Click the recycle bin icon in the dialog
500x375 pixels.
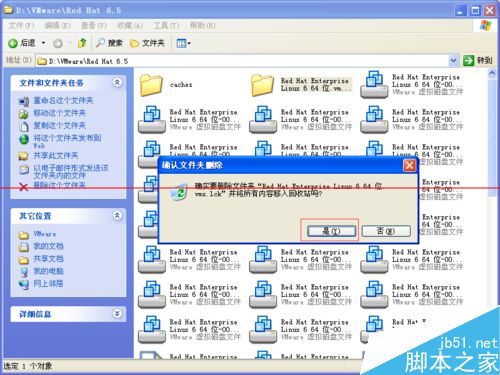click(x=178, y=192)
